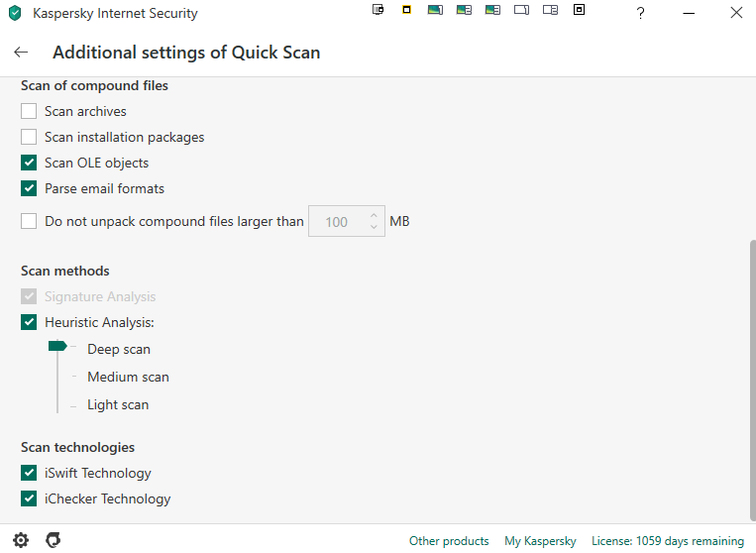Click the black nested-square titlebar icon
The width and height of the screenshot is (756, 553).
pyautogui.click(x=579, y=10)
